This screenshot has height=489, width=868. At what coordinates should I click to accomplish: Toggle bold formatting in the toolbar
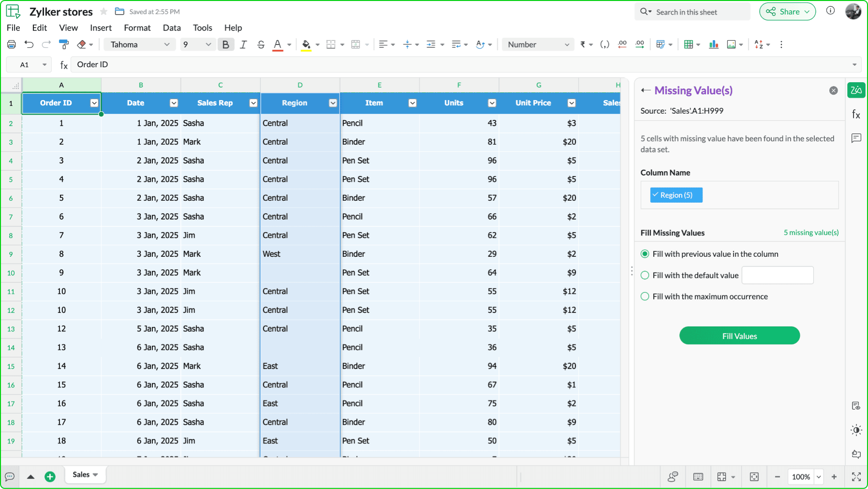[x=225, y=44]
